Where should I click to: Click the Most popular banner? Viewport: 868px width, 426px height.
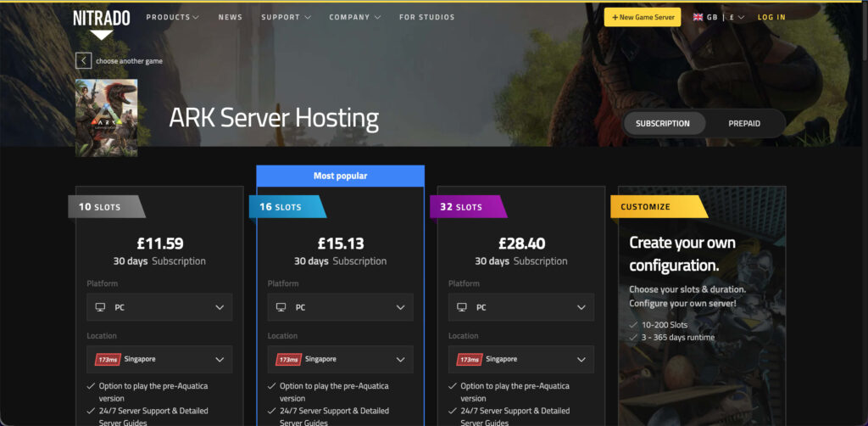341,177
